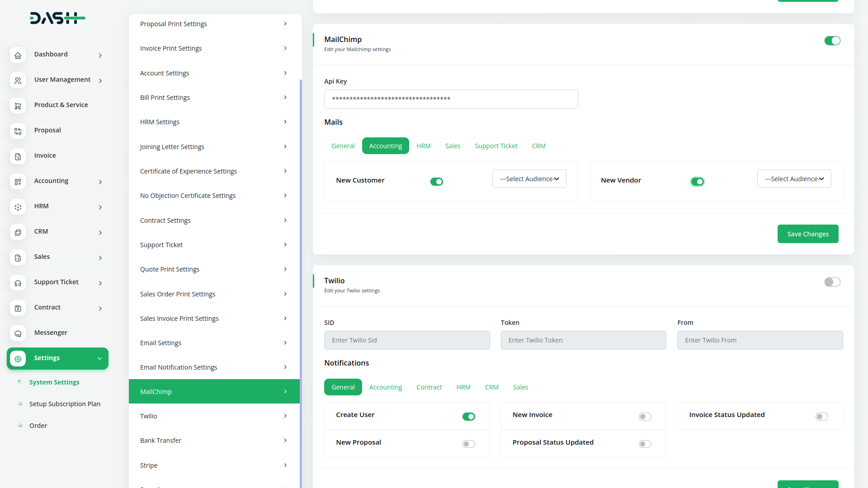
Task: Select Contract tab under Twilio Notifications
Action: coord(429,387)
